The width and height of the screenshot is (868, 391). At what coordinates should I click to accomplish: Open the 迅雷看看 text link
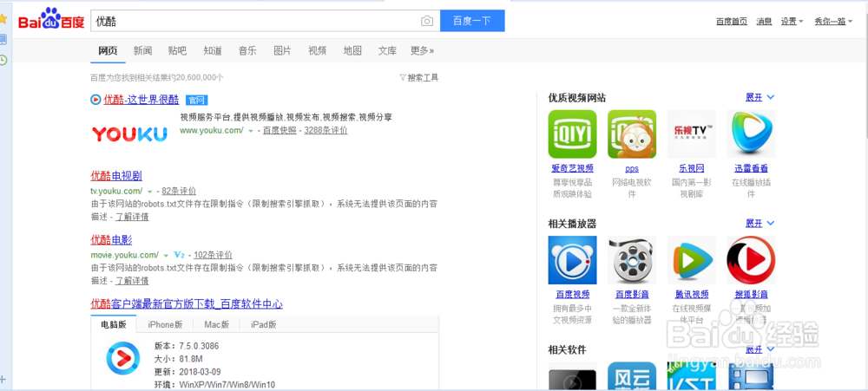(x=751, y=169)
